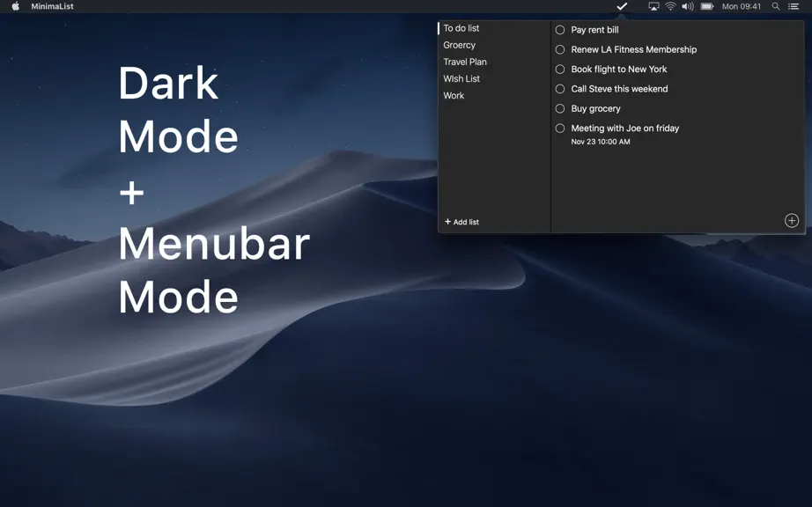Click the round plus add-task icon
Screen dimensions: 812x507
pyautogui.click(x=791, y=220)
